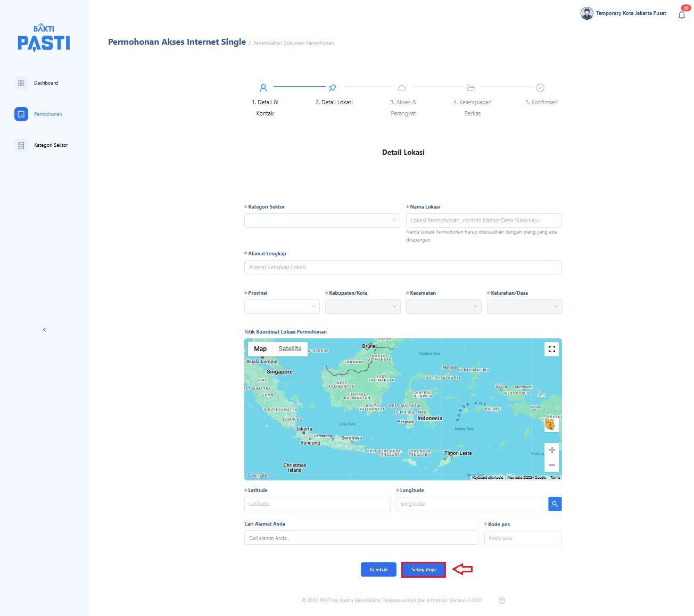The image size is (694, 616).
Task: Toggle fullscreen map view
Action: [x=552, y=349]
